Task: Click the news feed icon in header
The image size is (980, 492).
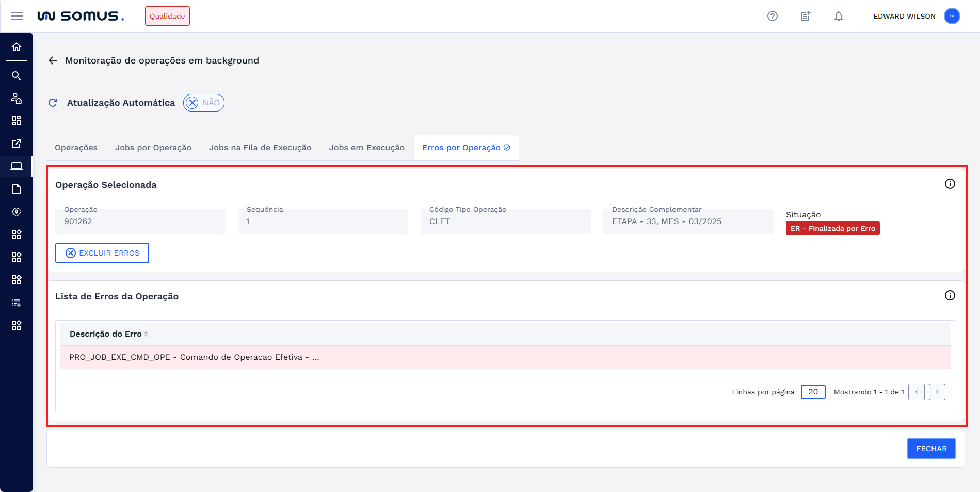Action: (x=805, y=16)
